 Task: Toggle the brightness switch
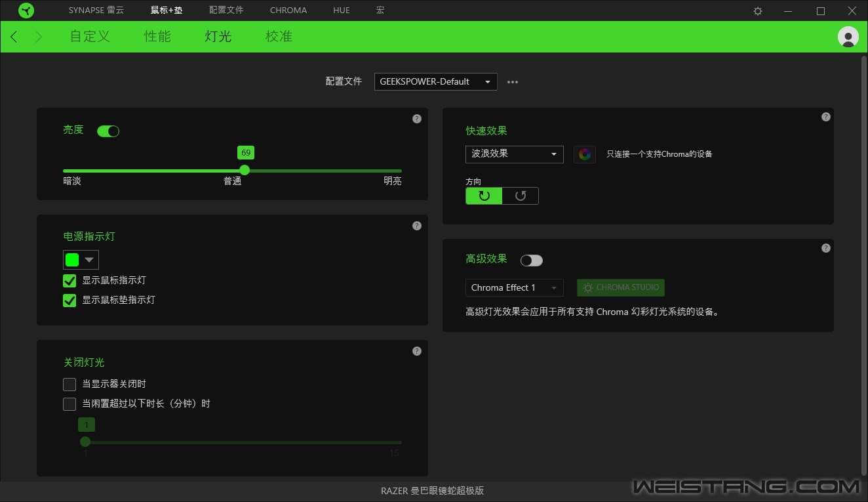[x=108, y=131]
